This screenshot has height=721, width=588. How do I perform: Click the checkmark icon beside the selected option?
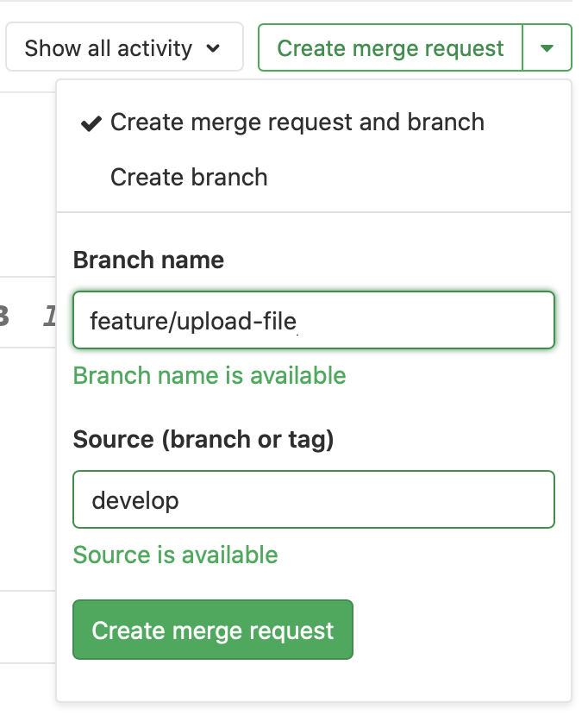(x=91, y=123)
